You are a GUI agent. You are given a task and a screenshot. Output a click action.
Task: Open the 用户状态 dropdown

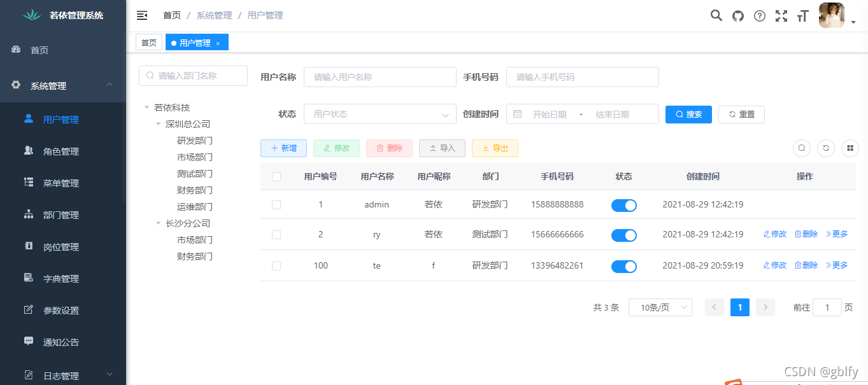click(x=380, y=114)
